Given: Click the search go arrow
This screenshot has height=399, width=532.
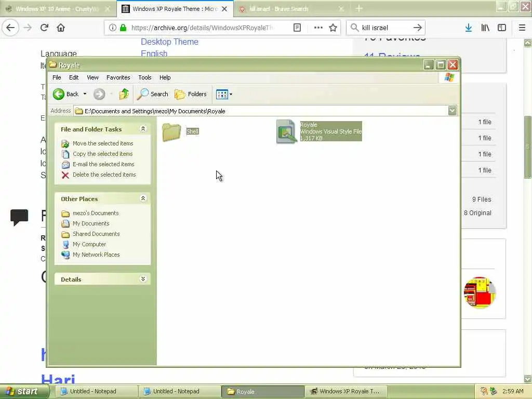Looking at the screenshot, I should (418, 28).
